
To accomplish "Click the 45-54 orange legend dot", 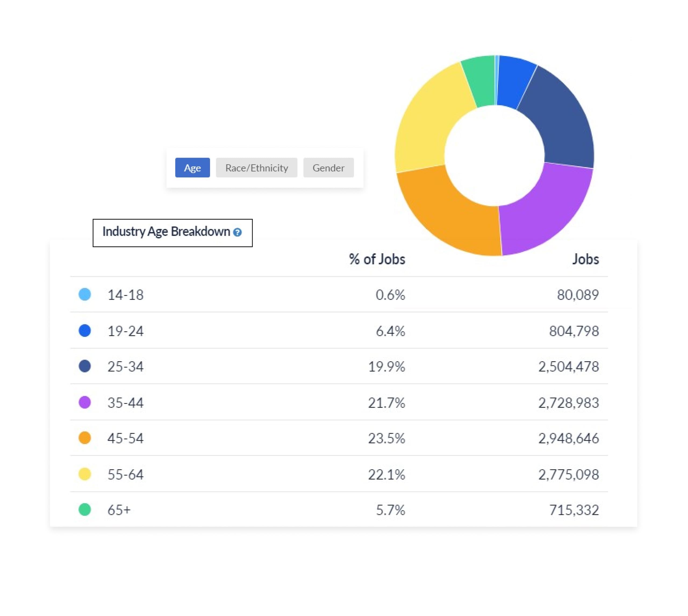I will click(85, 438).
